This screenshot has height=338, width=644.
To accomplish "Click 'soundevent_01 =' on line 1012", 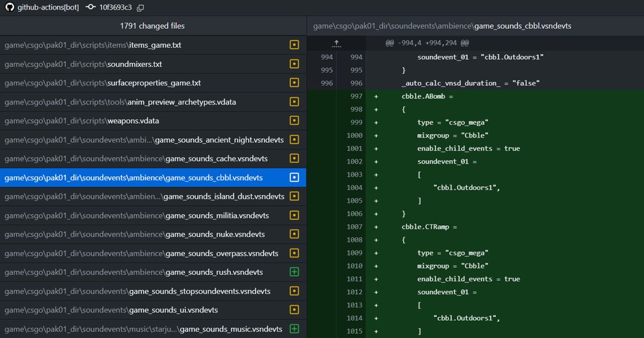I will (447, 292).
